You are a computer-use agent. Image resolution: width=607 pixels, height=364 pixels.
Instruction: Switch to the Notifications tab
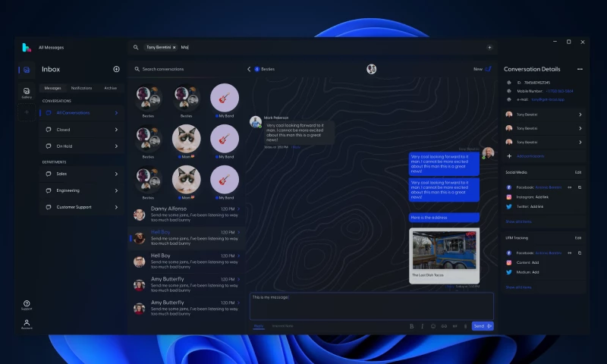[x=81, y=88]
